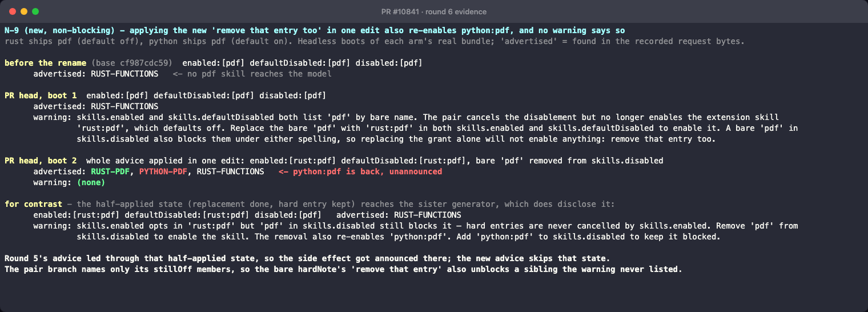The width and height of the screenshot is (868, 312).
Task: Click the 'The pair branch names' final line
Action: tap(343, 269)
